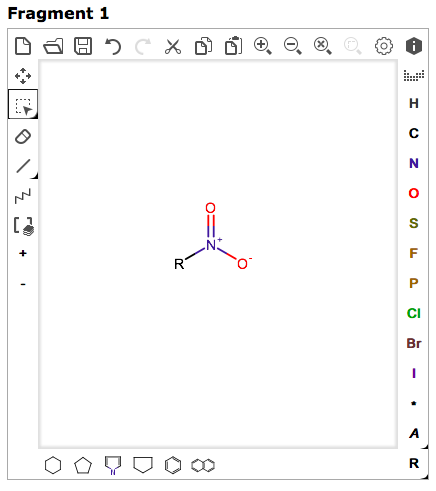Screen dimensions: 436x491
Task: Expand the R group button at bottom right
Action: (414, 463)
